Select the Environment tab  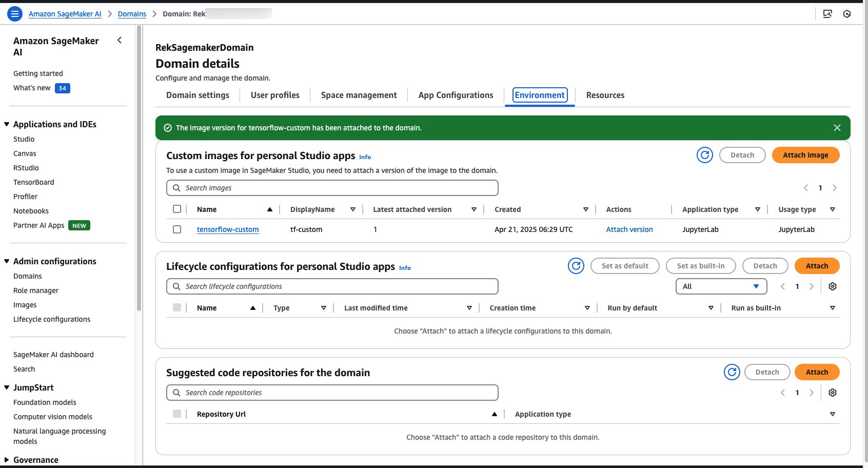tap(540, 95)
